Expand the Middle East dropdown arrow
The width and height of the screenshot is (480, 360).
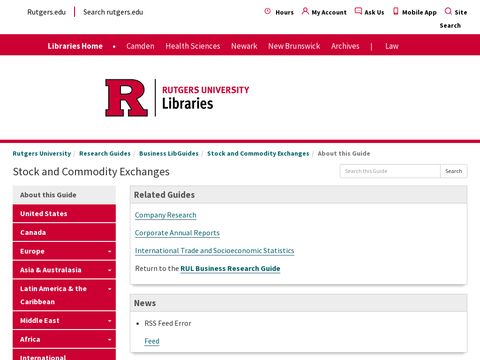109,321
